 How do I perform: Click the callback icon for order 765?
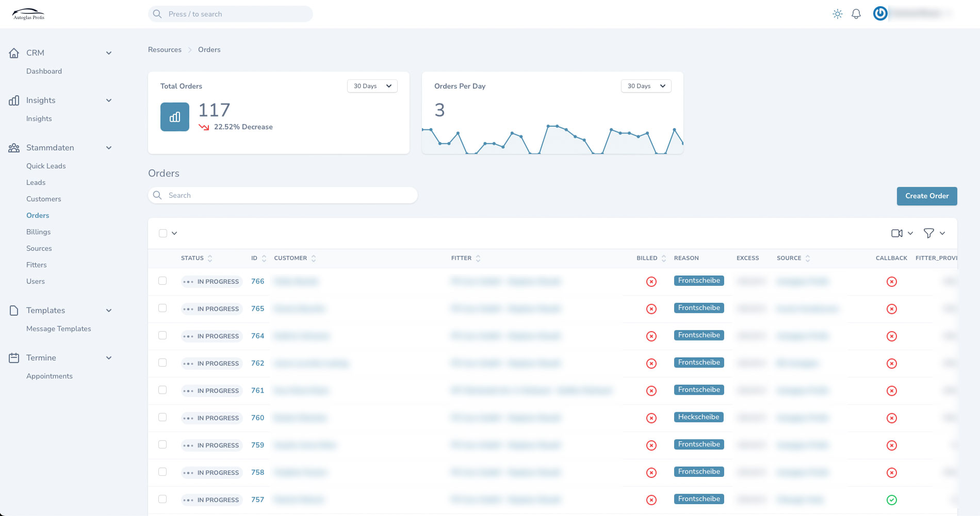pyautogui.click(x=892, y=309)
